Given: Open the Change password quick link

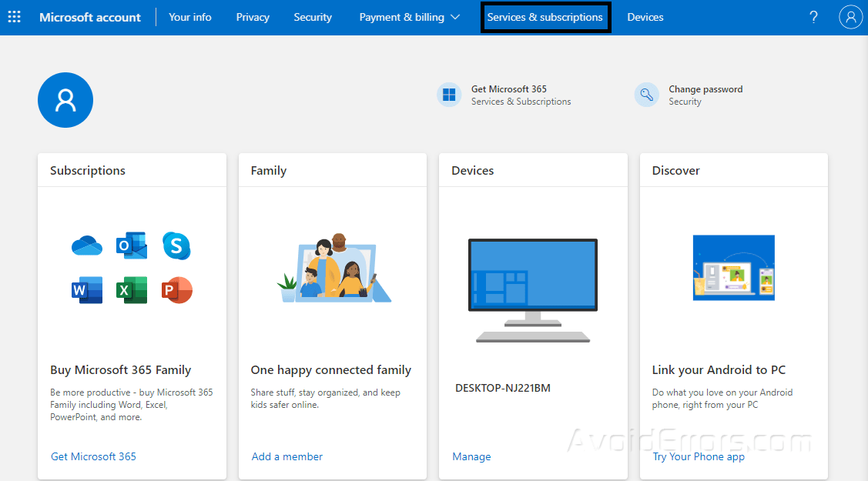Looking at the screenshot, I should (x=705, y=89).
